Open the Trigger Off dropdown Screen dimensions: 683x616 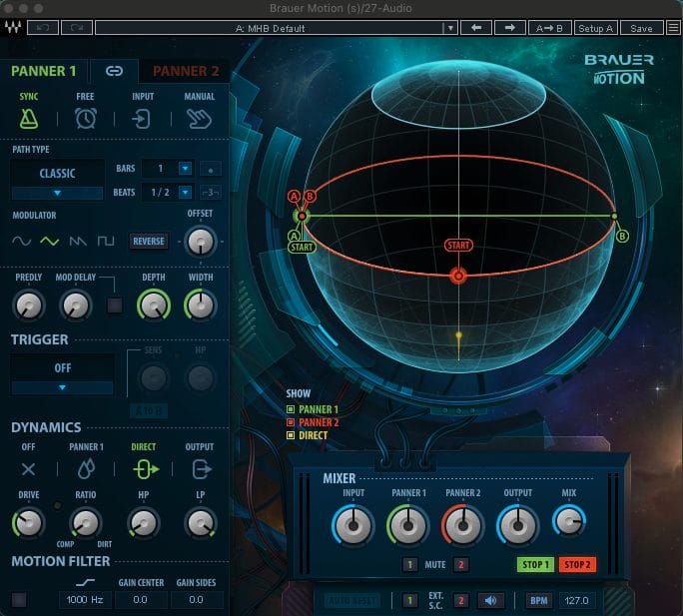tap(62, 374)
